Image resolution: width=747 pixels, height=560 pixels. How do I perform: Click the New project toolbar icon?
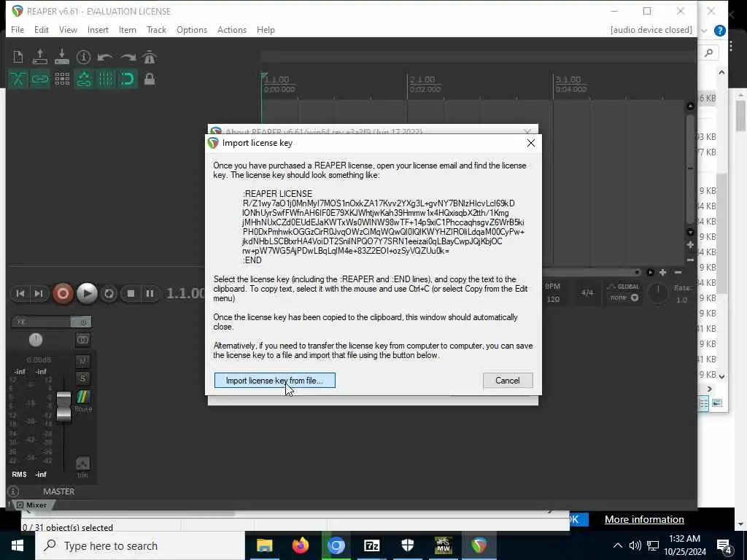(x=18, y=57)
